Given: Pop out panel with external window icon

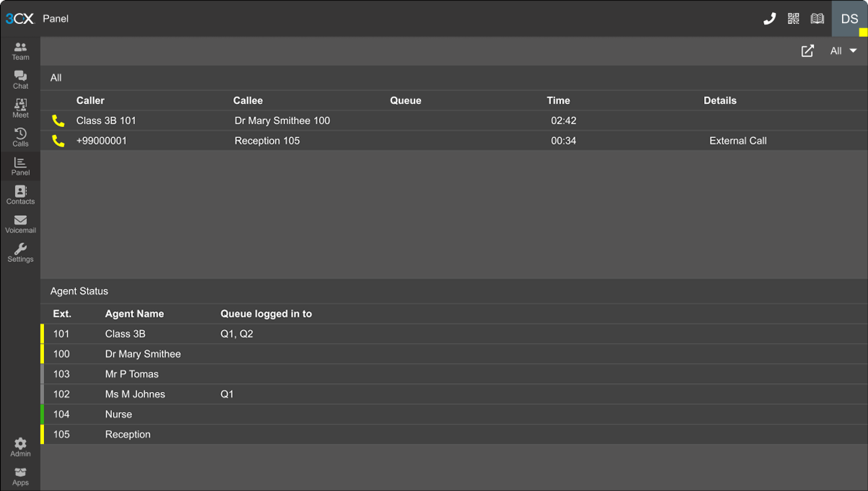Looking at the screenshot, I should [807, 51].
